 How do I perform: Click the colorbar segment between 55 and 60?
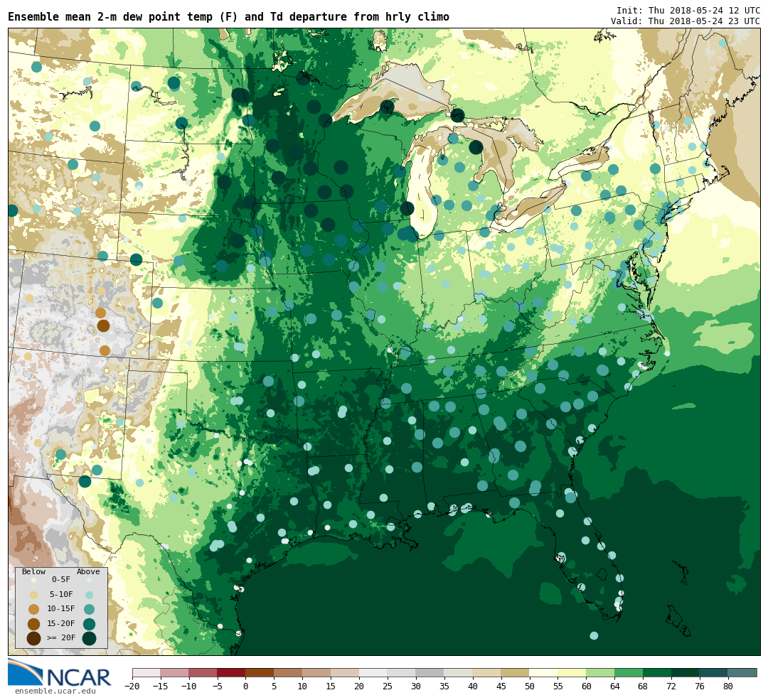coord(572,672)
